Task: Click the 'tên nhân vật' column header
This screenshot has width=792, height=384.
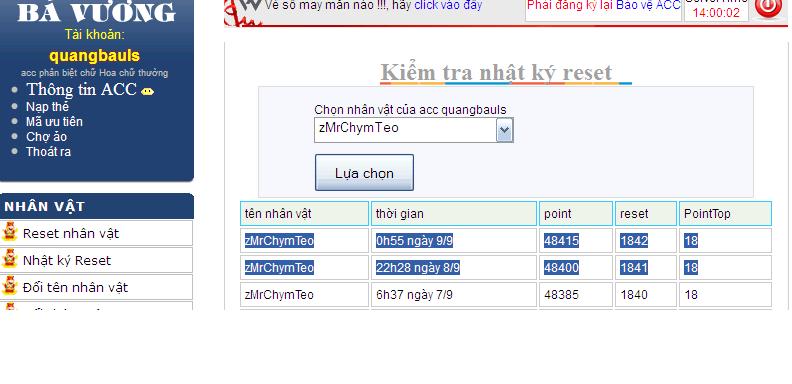Action: coord(304,214)
